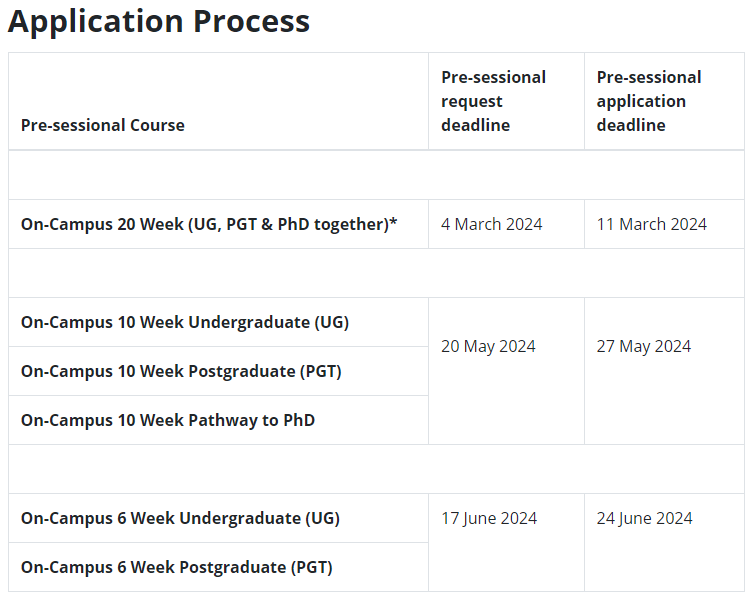Select On-Campus 6 Week Undergraduate (UG)
The width and height of the screenshot is (748, 596).
coord(180,518)
